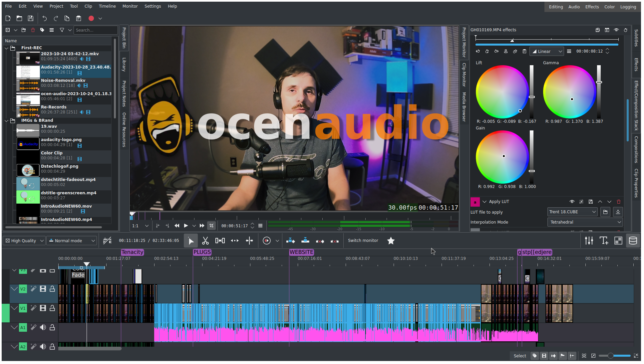Open the High Quality preview dropdown
Screen dimensions: 644x364
click(x=24, y=241)
